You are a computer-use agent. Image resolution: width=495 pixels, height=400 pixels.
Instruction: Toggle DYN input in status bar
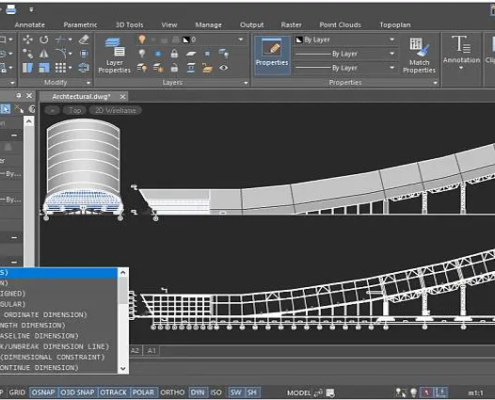(x=198, y=392)
